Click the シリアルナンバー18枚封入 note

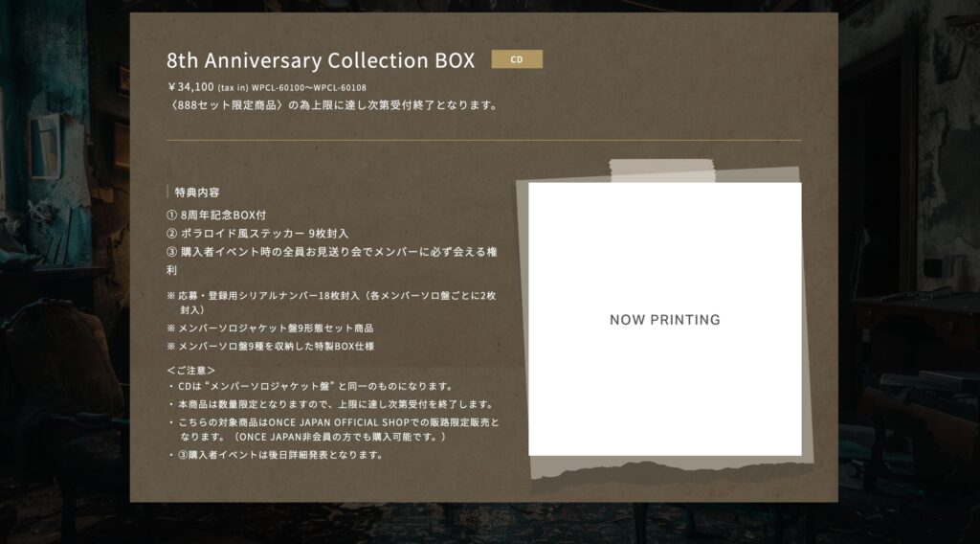tap(331, 303)
